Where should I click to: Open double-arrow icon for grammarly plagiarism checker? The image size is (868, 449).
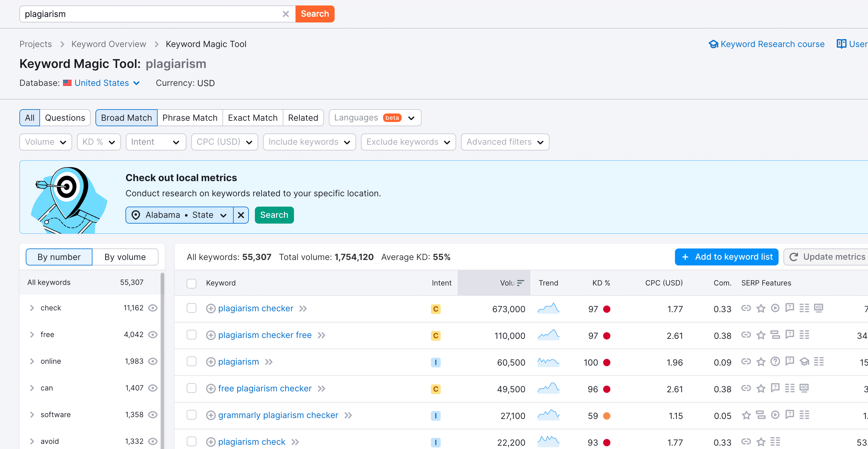tap(348, 415)
